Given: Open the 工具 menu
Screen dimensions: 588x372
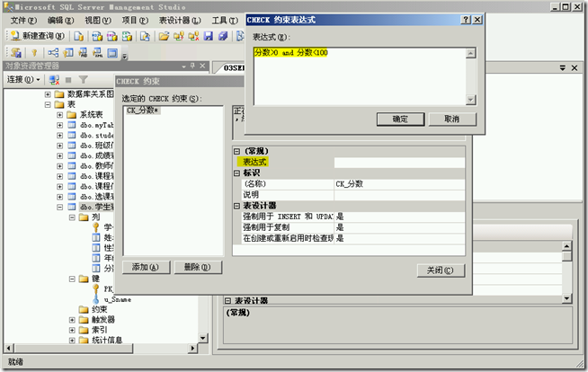Looking at the screenshot, I should point(224,21).
